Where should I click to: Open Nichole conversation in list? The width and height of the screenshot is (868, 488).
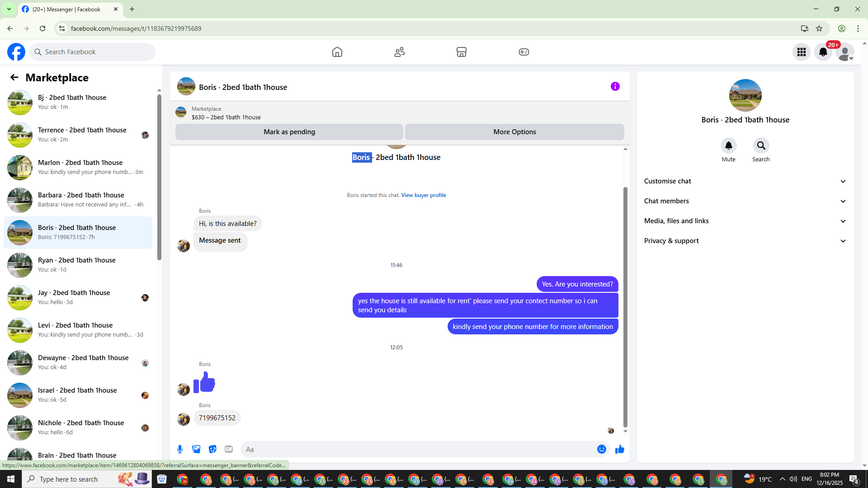78,427
